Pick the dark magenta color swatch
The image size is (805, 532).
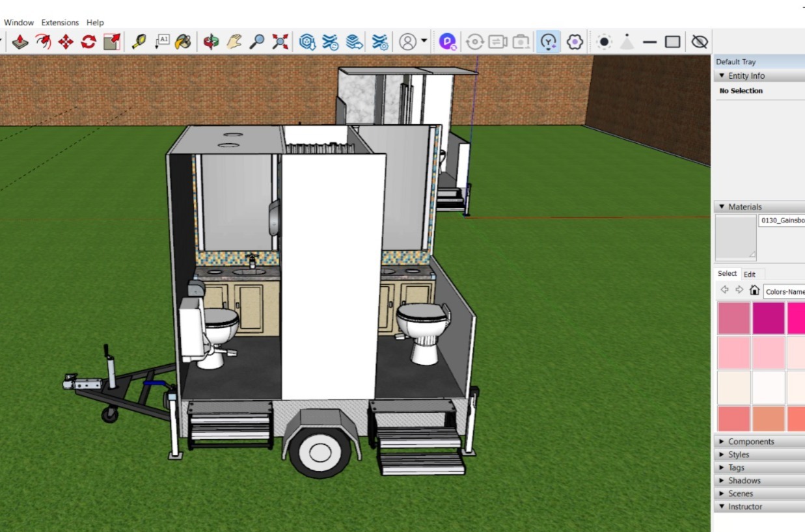coord(768,318)
